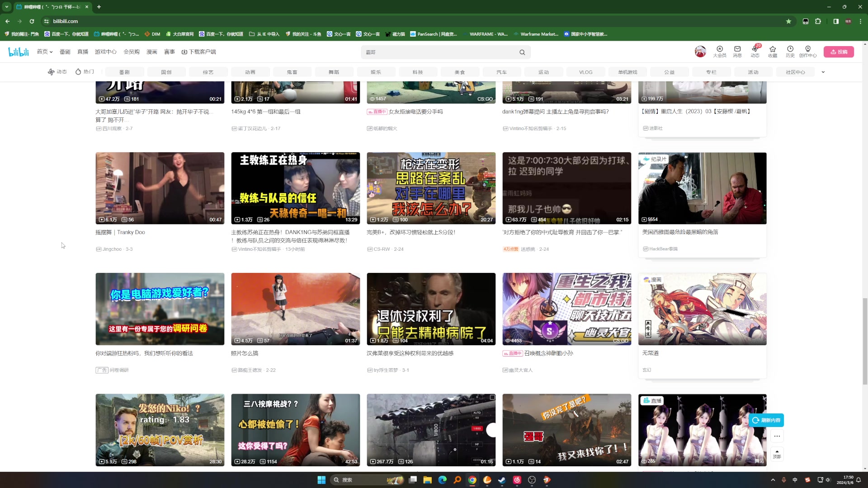Open the 主教练正在热身 video thumbnail

tap(295, 188)
